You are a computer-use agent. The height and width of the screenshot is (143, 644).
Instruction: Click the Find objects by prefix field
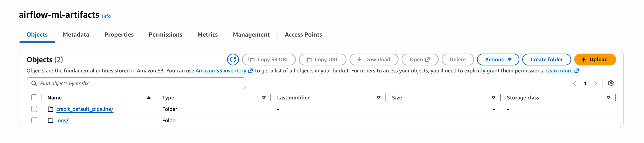coord(136,83)
